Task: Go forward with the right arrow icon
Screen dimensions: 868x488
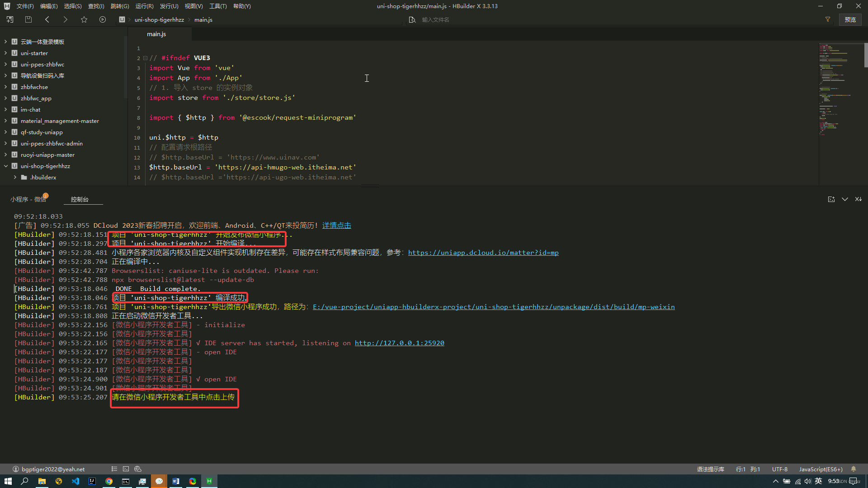Action: pos(66,19)
